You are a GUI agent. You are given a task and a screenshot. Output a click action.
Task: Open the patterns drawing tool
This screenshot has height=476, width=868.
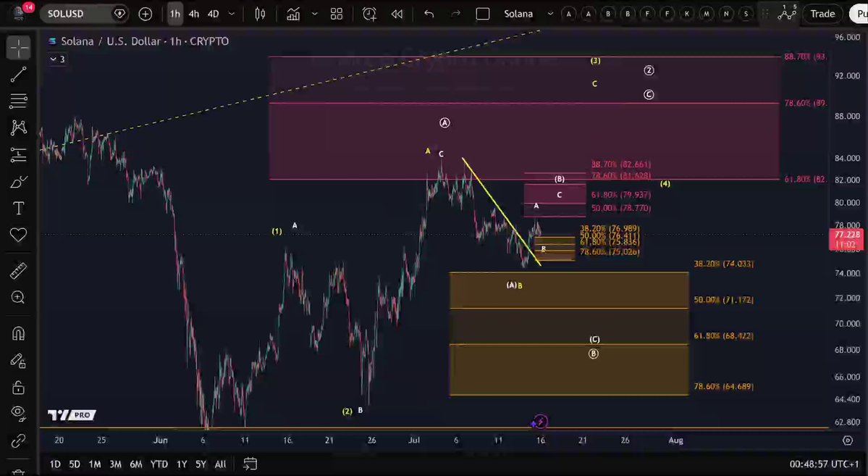[x=18, y=128]
